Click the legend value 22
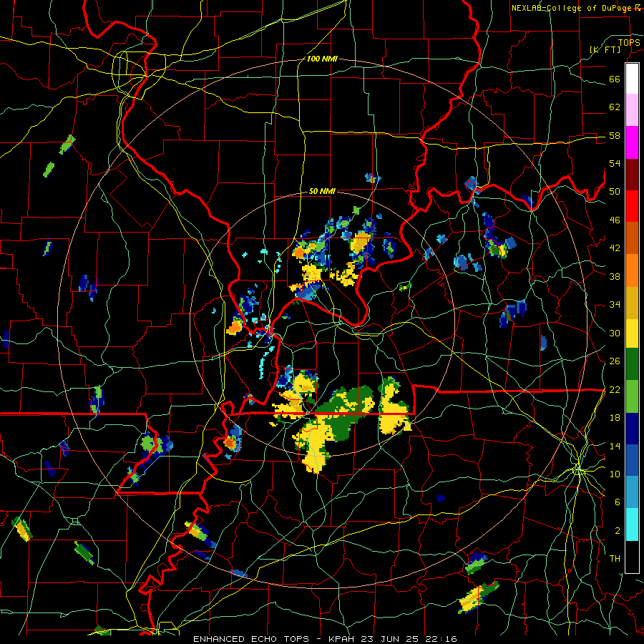The width and height of the screenshot is (644, 644). (x=615, y=389)
